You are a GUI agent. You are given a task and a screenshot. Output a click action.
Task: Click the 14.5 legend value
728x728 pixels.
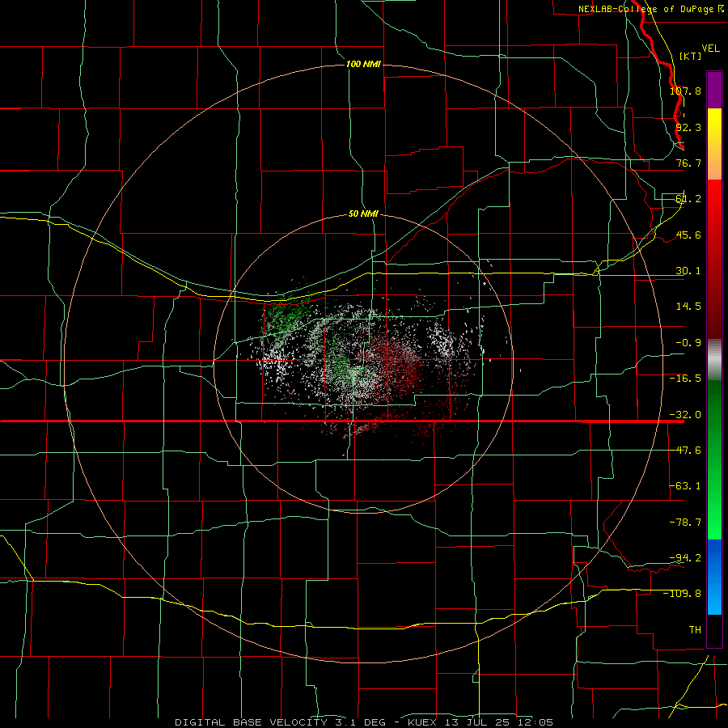[x=688, y=307]
